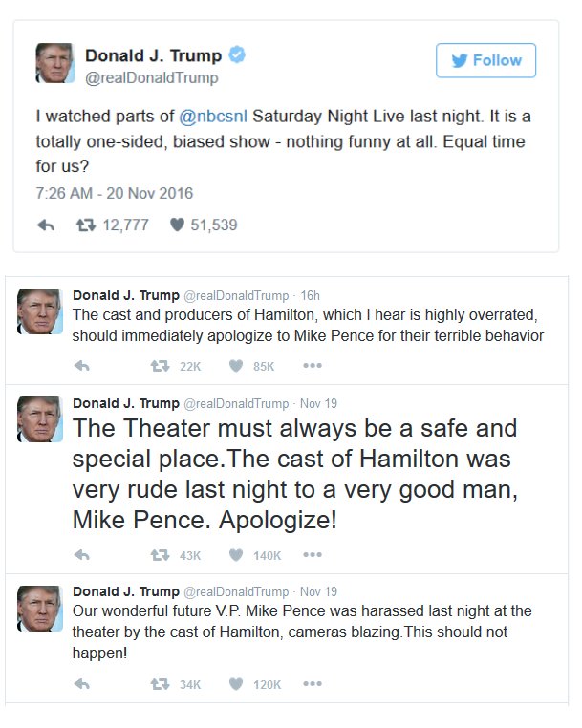Follow Donald J. Trump's account
582x728 pixels.
coord(485,60)
